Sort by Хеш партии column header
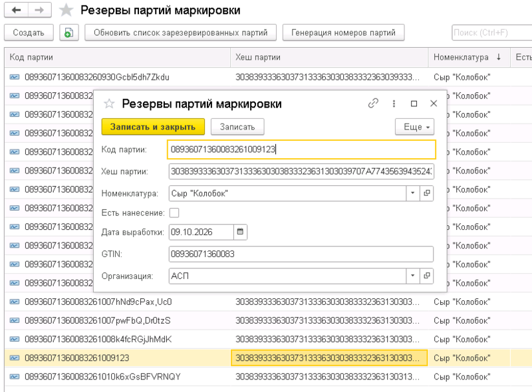Image resolution: width=532 pixels, height=392 pixels. pos(329,57)
